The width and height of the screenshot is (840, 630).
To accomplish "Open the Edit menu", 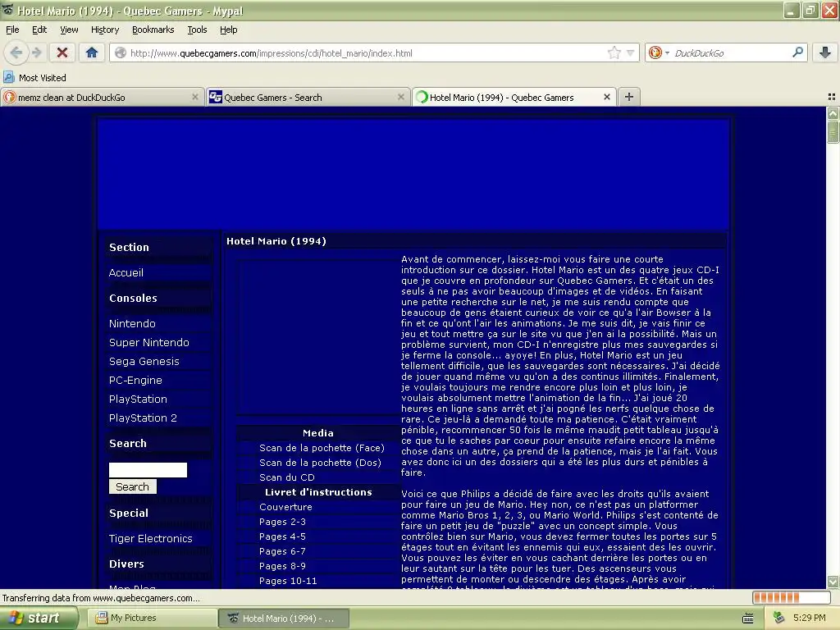I will (39, 30).
